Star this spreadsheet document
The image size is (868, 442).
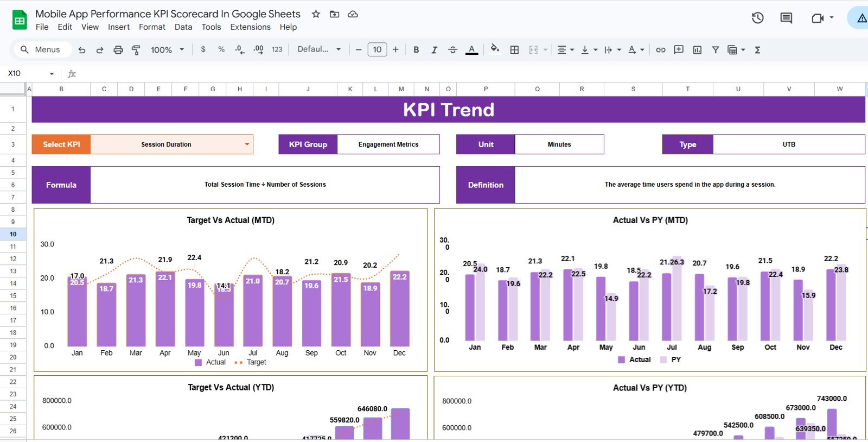pos(316,14)
